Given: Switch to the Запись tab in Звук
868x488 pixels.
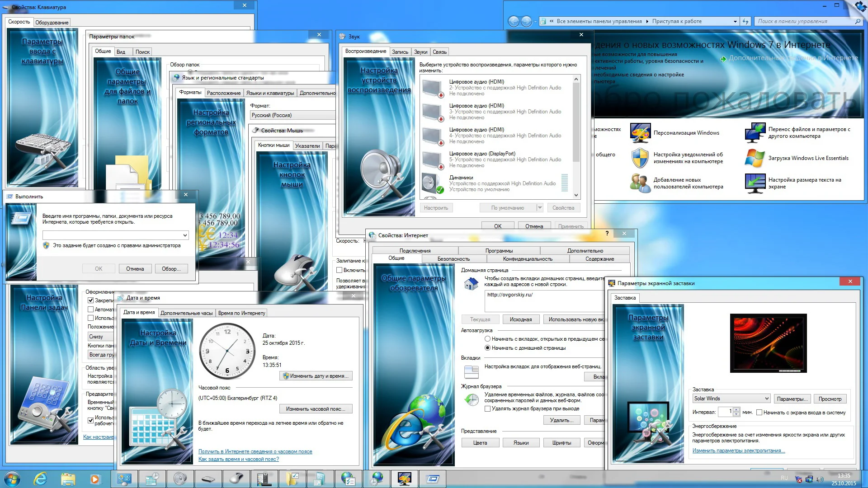Looking at the screenshot, I should [x=400, y=52].
